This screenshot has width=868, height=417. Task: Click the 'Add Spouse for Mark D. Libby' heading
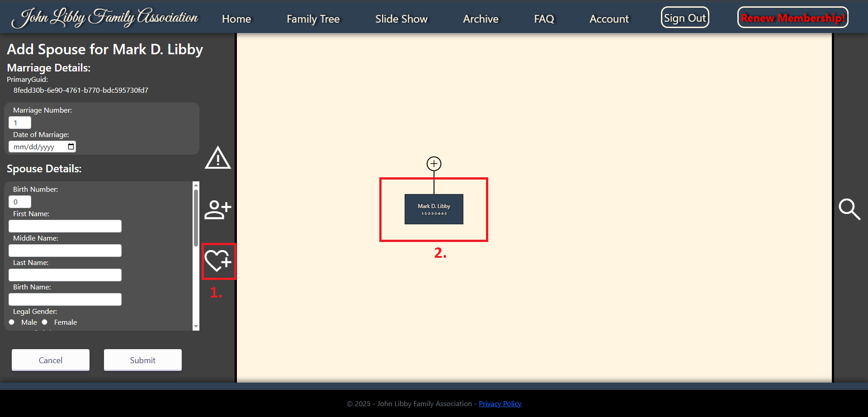105,49
